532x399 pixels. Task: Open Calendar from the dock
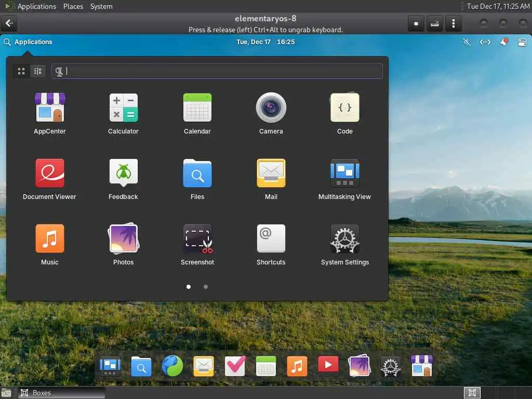266,366
